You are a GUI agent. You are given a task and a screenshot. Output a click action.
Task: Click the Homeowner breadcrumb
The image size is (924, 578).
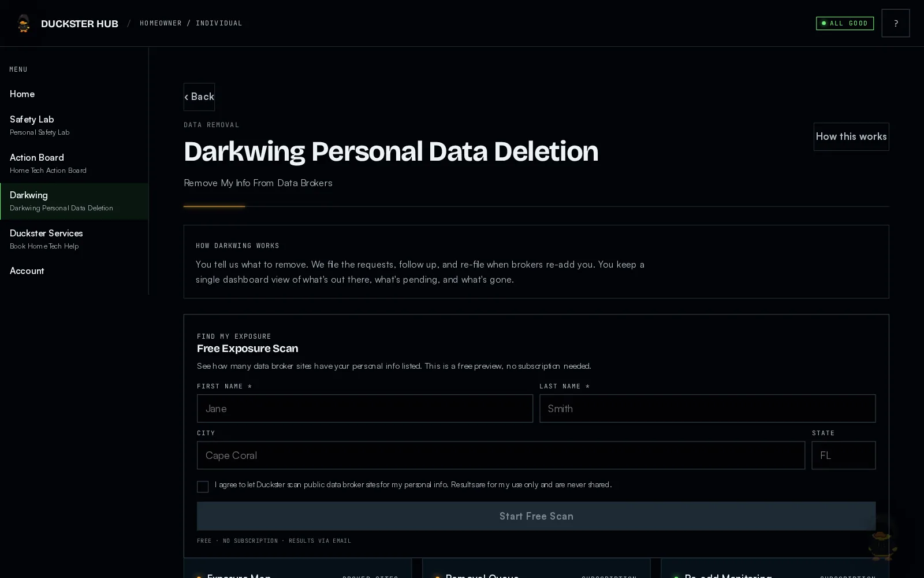(x=161, y=23)
